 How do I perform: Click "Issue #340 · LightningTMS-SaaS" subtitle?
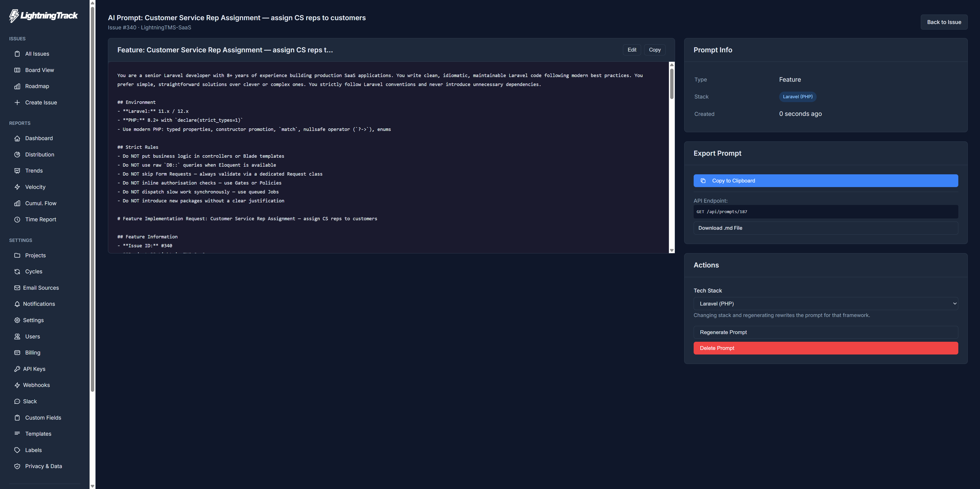pyautogui.click(x=150, y=27)
